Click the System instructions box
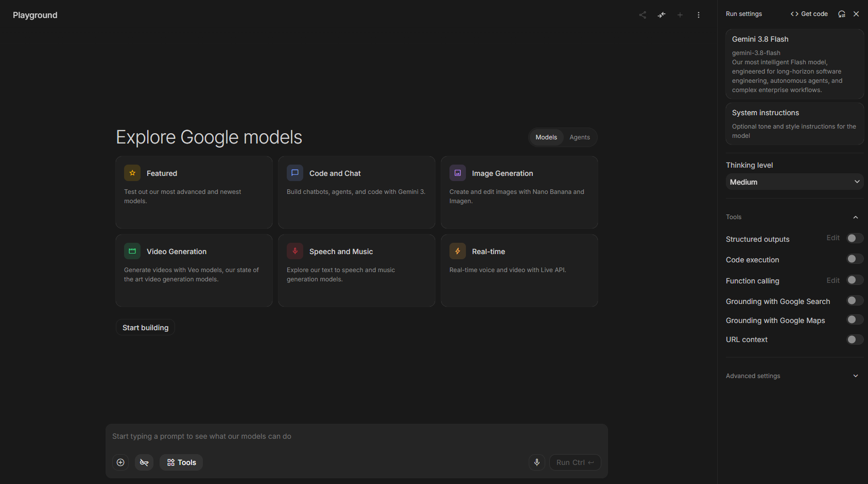This screenshot has width=868, height=484. coord(795,123)
